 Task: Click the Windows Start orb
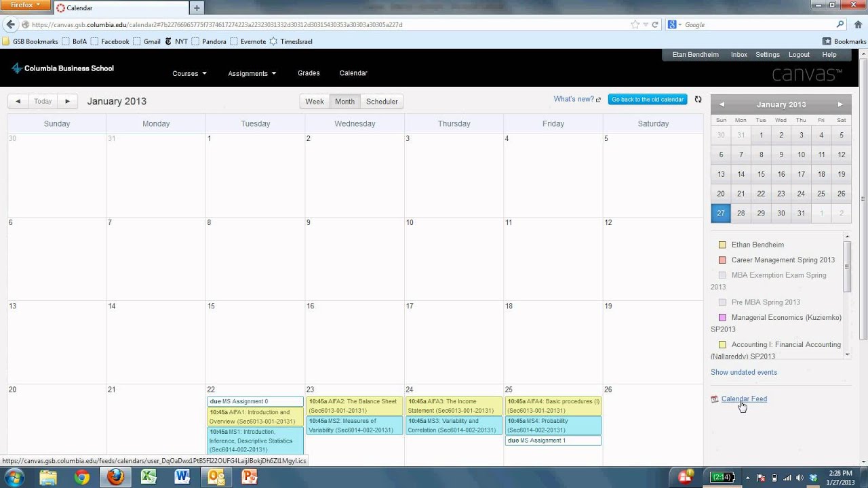[x=14, y=477]
